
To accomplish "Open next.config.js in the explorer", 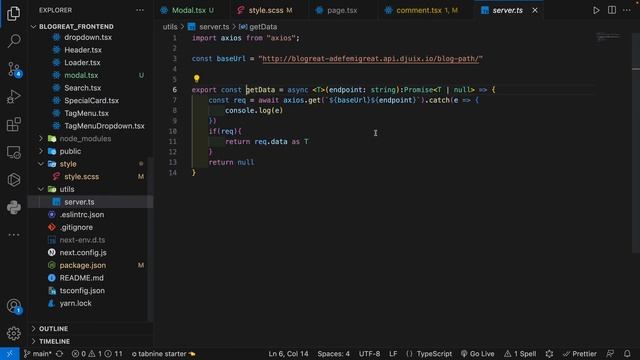I will 83,253.
